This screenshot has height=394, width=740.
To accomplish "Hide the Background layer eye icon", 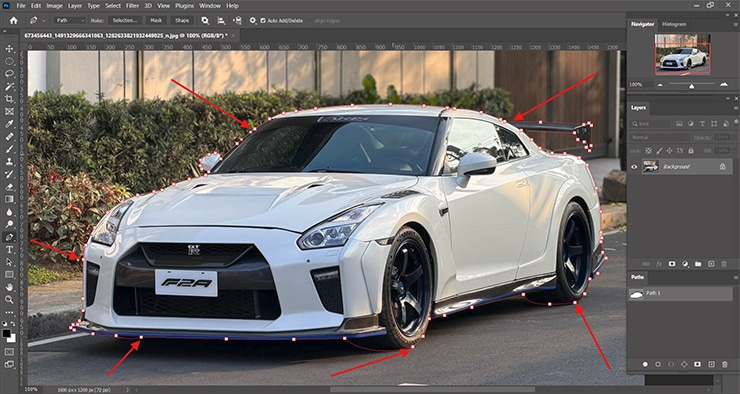I will click(x=634, y=167).
